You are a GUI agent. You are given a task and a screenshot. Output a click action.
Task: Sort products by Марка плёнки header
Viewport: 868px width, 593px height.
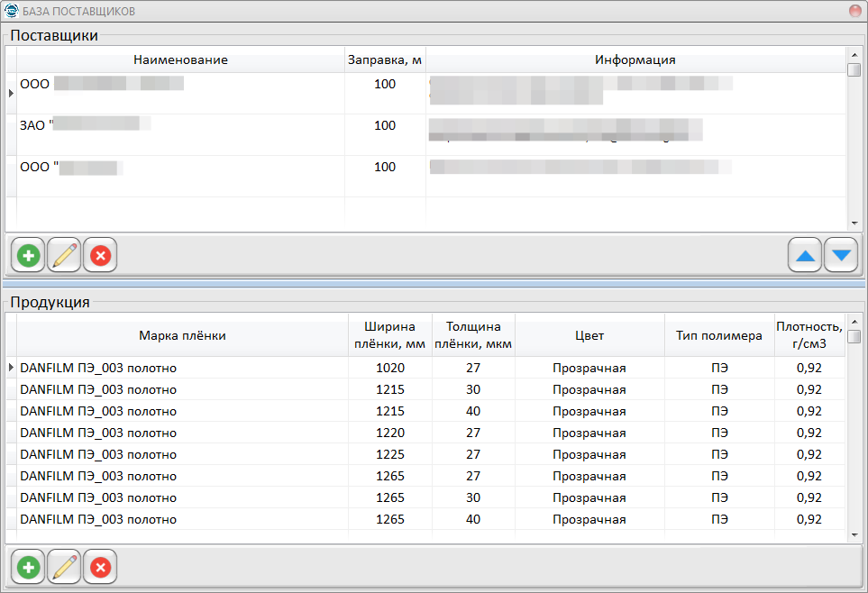[x=182, y=335]
